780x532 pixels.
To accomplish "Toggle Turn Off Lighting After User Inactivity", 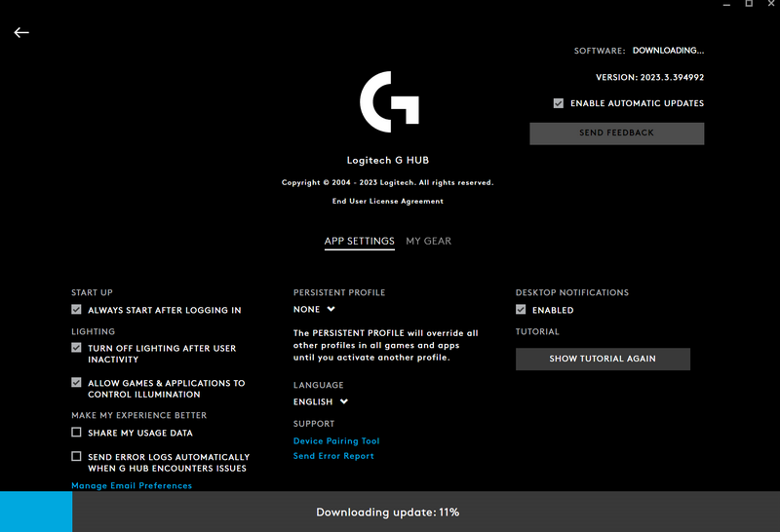I will 77,348.
